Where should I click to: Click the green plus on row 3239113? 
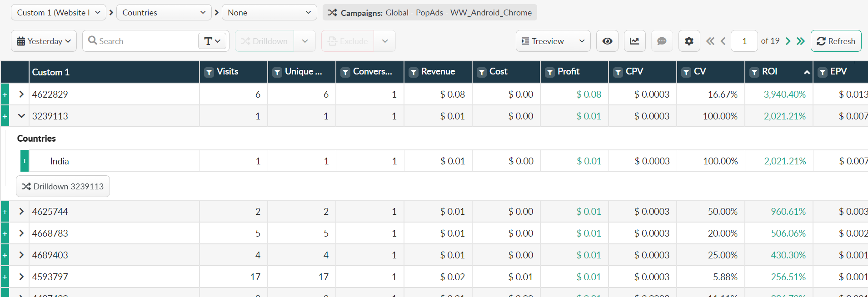point(5,116)
